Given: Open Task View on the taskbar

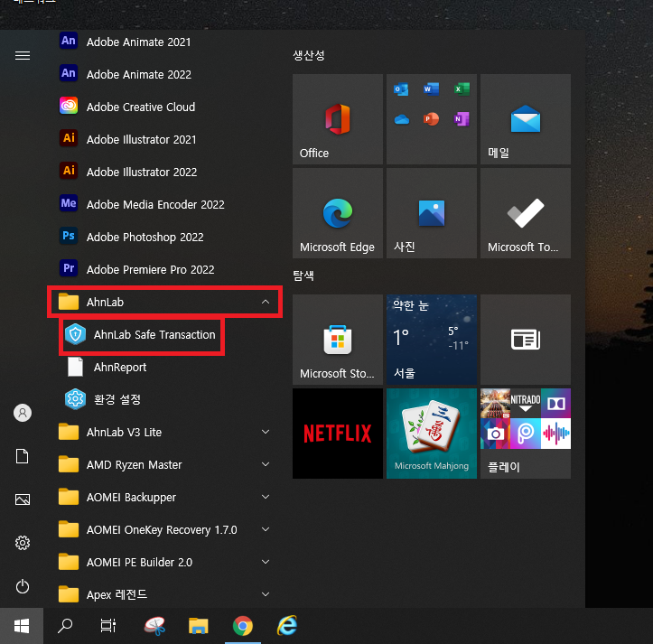Looking at the screenshot, I should coord(108,626).
